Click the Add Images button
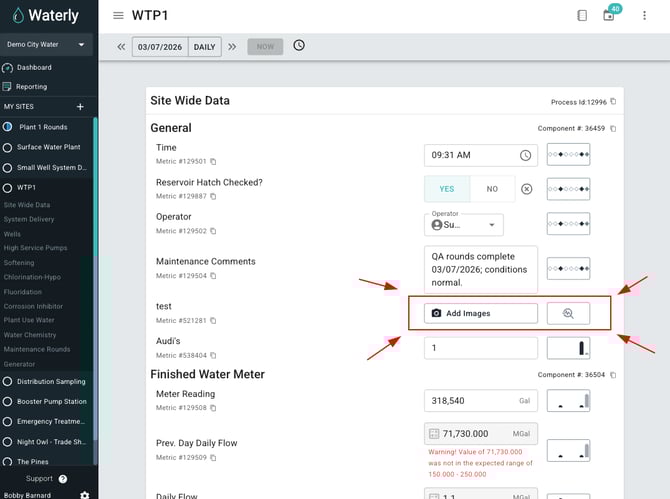Viewport: 670px width, 499px height. pyautogui.click(x=480, y=313)
